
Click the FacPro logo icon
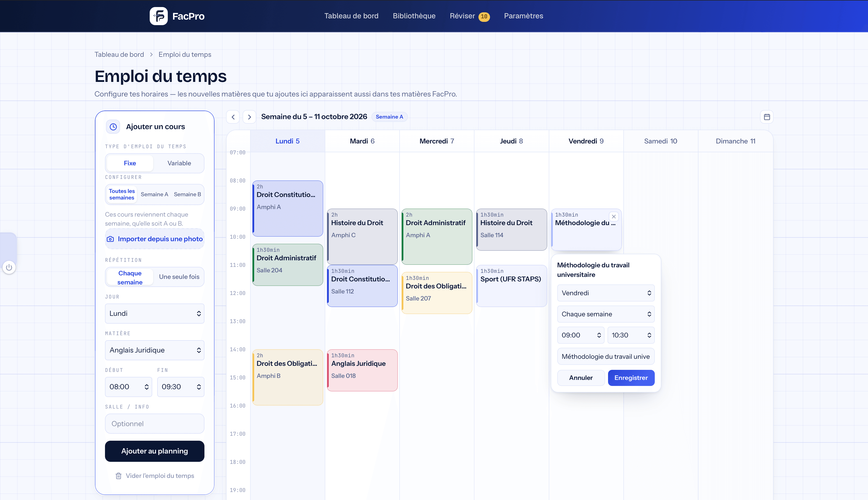coord(158,16)
